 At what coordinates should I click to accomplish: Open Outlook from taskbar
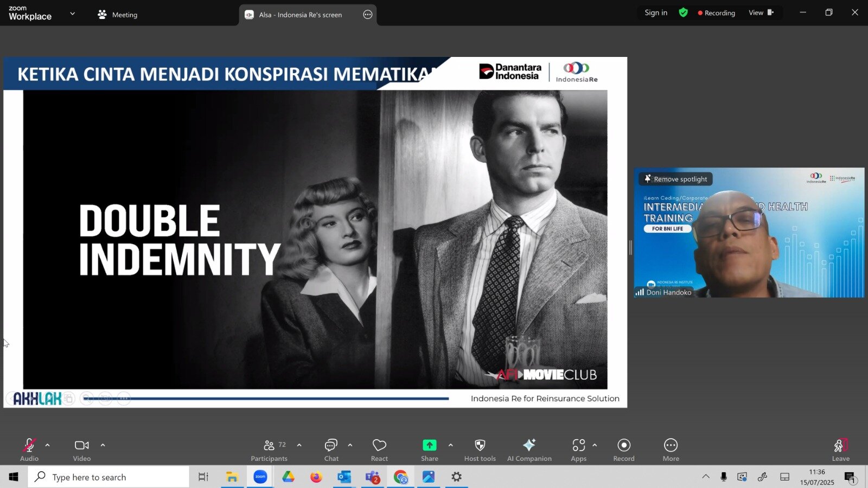[344, 477]
